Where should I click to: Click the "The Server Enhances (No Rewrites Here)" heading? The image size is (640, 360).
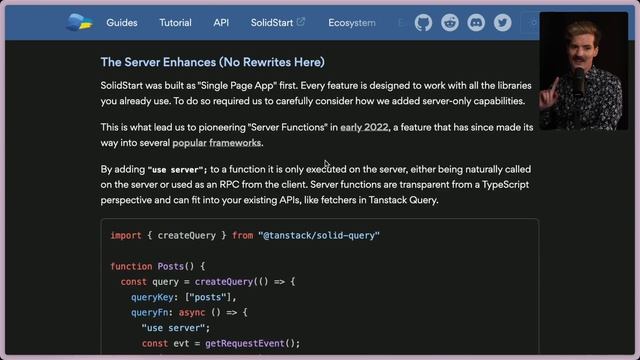pos(213,62)
